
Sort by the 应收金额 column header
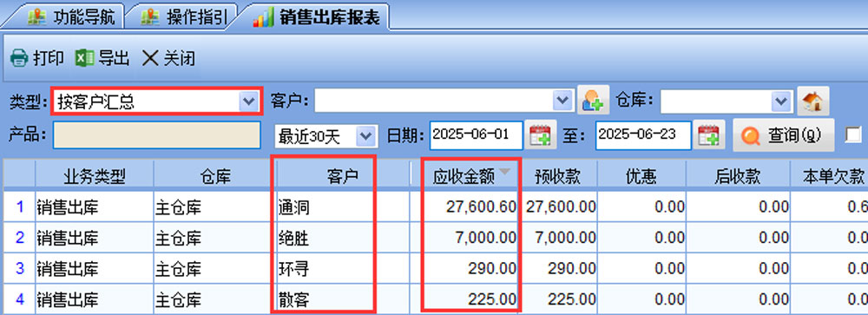tap(470, 176)
